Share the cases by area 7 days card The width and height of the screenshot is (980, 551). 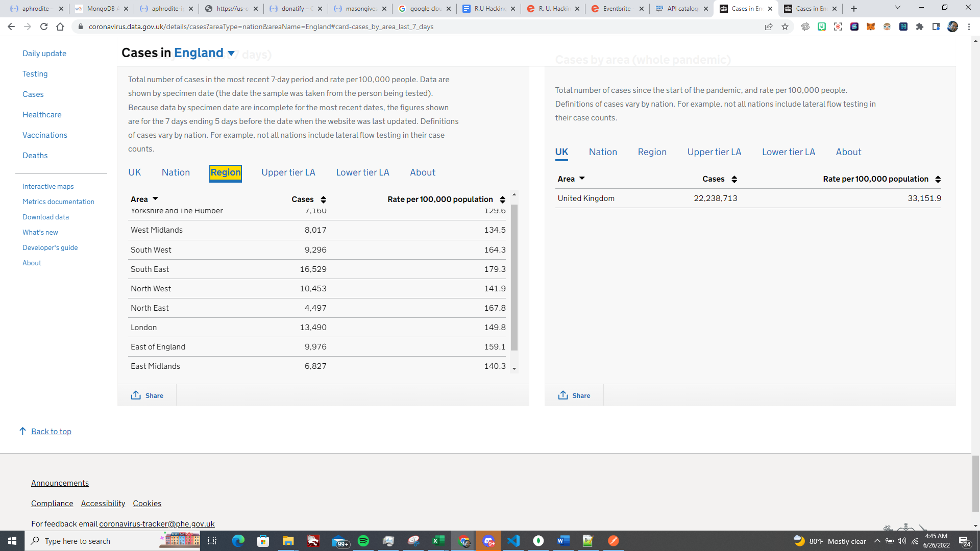tap(147, 395)
